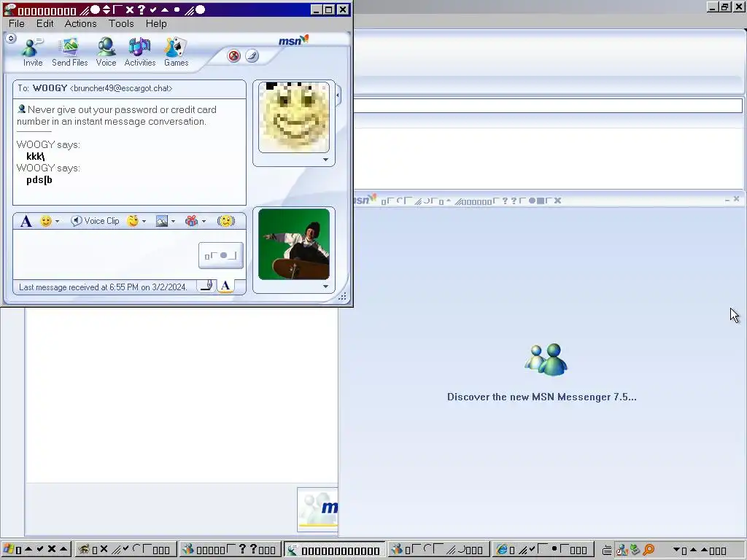Viewport: 747px width, 560px height.
Task: Collapse display pictures with side arrow
Action: click(x=338, y=96)
